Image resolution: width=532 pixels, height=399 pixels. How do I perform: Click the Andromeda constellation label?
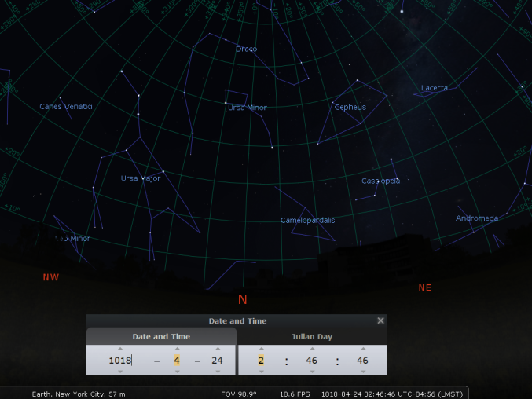click(x=477, y=218)
